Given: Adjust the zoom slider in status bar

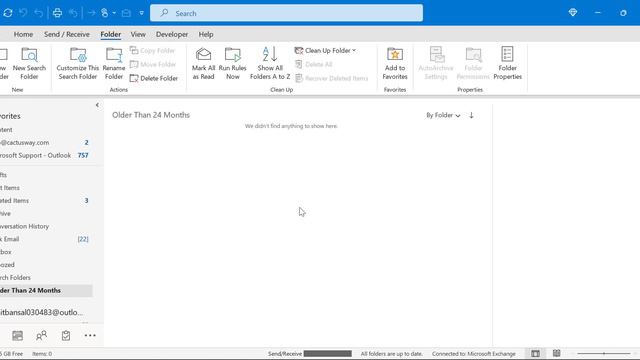Looking at the screenshot, I should [604, 353].
